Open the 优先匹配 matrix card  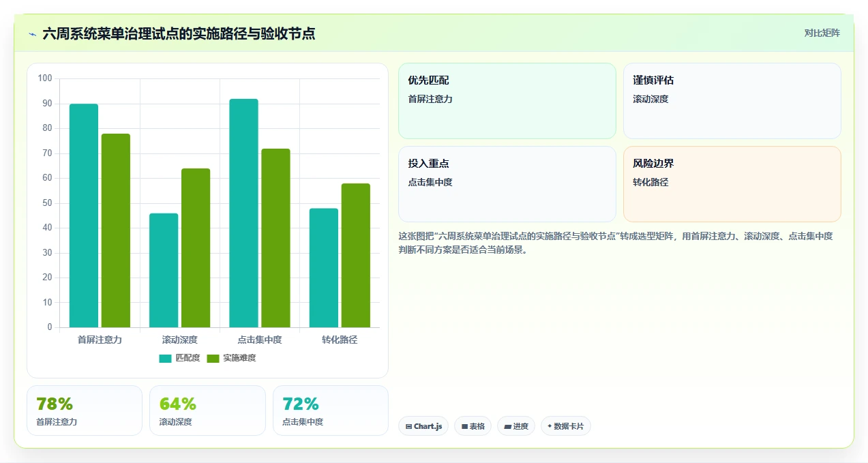(507, 101)
